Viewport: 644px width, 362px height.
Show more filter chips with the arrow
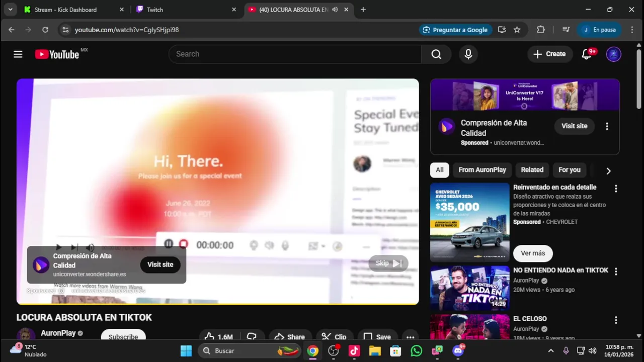point(608,171)
